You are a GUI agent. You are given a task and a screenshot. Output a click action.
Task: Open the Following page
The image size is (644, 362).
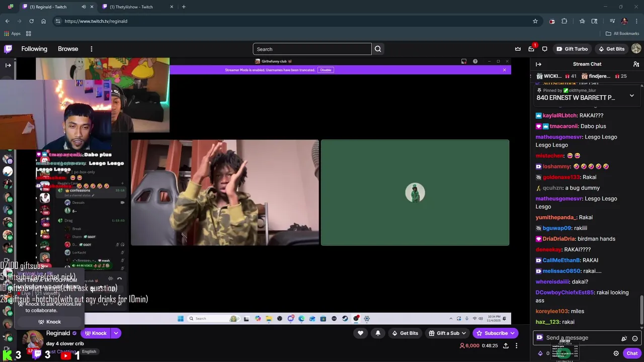click(34, 49)
